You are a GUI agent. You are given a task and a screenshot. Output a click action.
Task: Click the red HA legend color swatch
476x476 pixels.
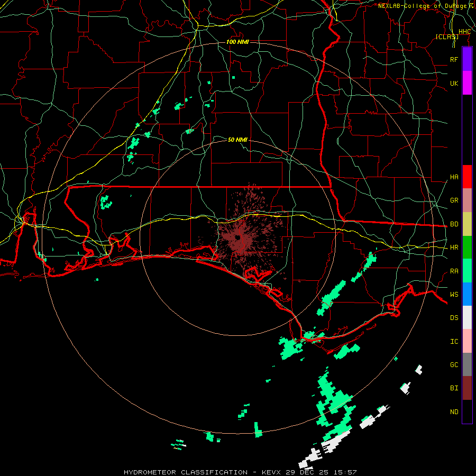pos(467,177)
